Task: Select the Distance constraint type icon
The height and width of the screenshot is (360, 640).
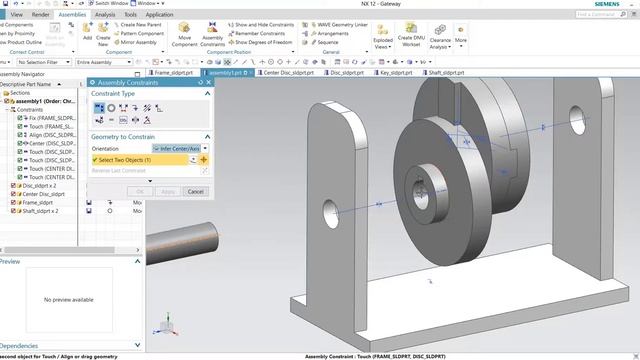Action: coord(123,108)
